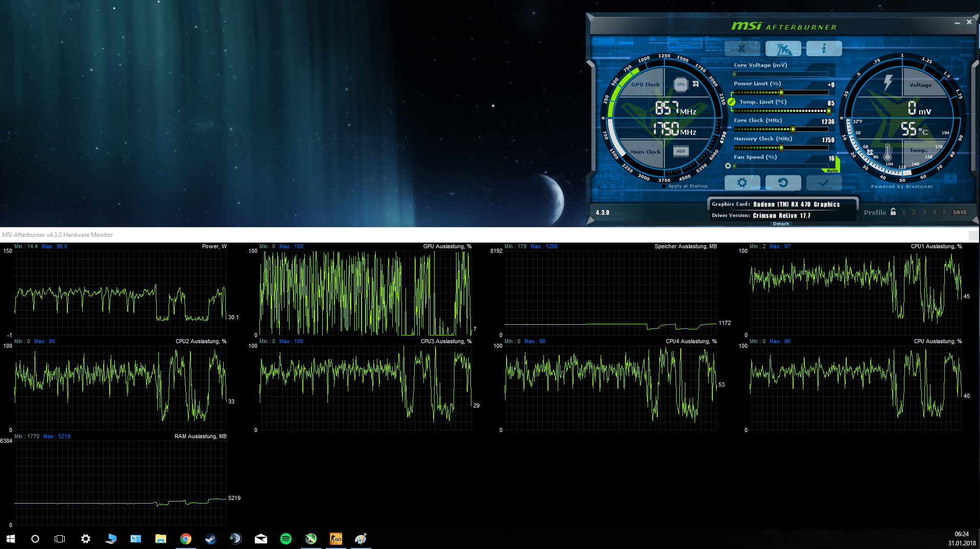Screen dimensions: 980x549
Task: Click the Kombustor K button in Afterburner
Action: 742,49
